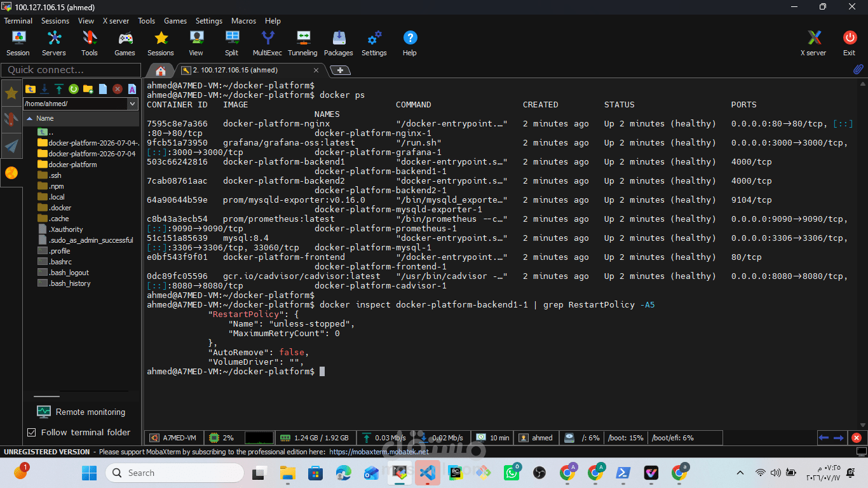Click the terminal vertical scrollbar

(x=863, y=254)
